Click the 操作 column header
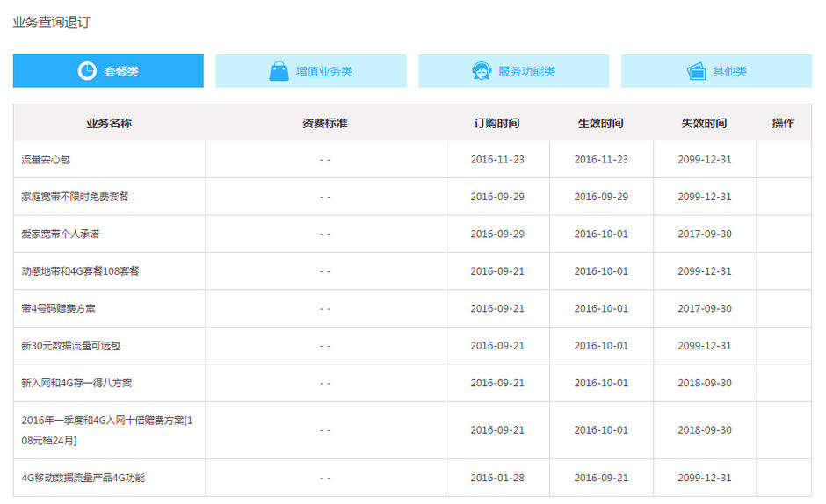Image resolution: width=826 pixels, height=504 pixels. point(783,123)
